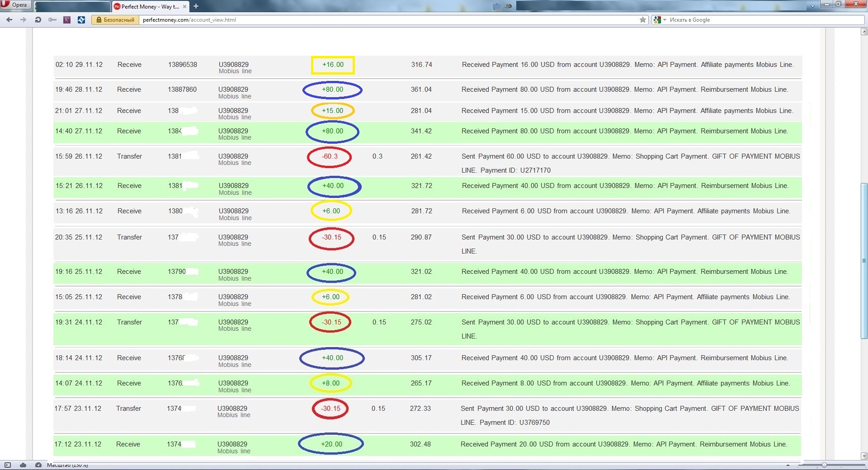This screenshot has height=470, width=868.
Task: Click the Received Payment 16.00 USD memo
Action: point(627,65)
